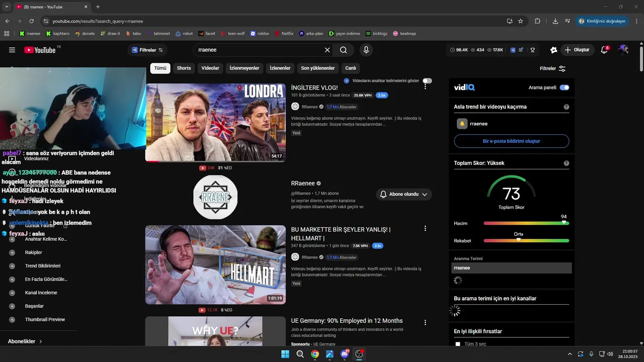
Task: Open Chrome from the taskbar
Action: pyautogui.click(x=315, y=354)
